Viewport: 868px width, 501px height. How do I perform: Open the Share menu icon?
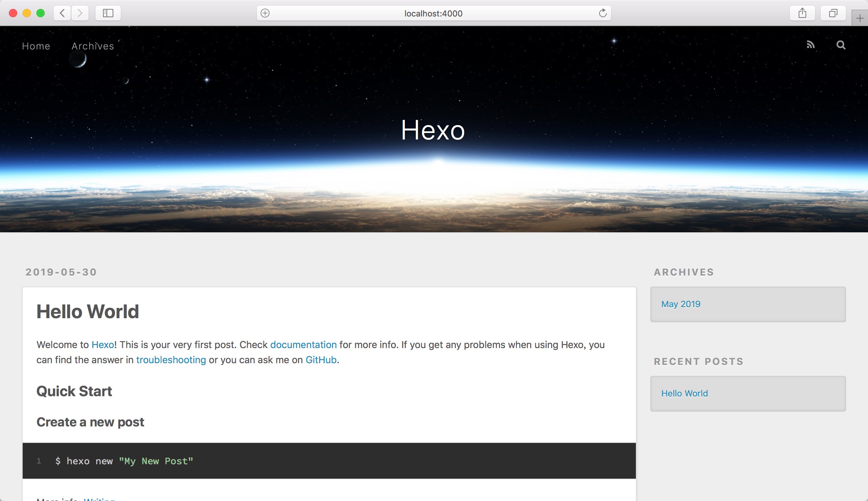pyautogui.click(x=802, y=13)
